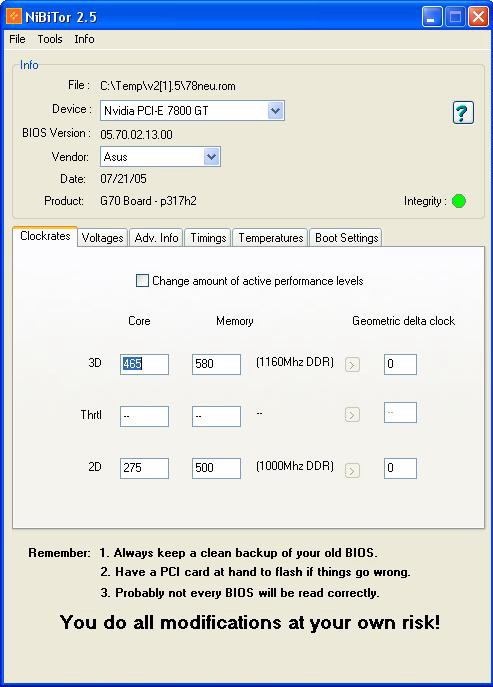This screenshot has height=687, width=493.
Task: Click the 3D Core clock field showing 465
Action: [144, 364]
